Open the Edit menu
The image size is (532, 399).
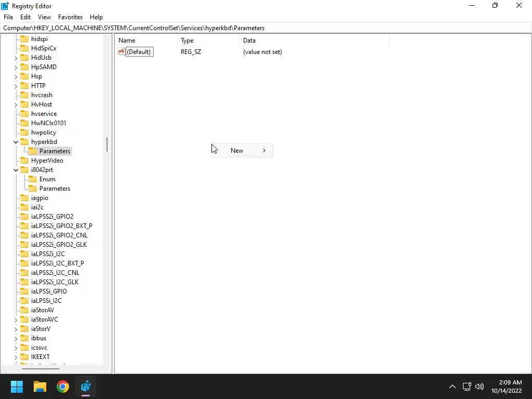point(25,17)
